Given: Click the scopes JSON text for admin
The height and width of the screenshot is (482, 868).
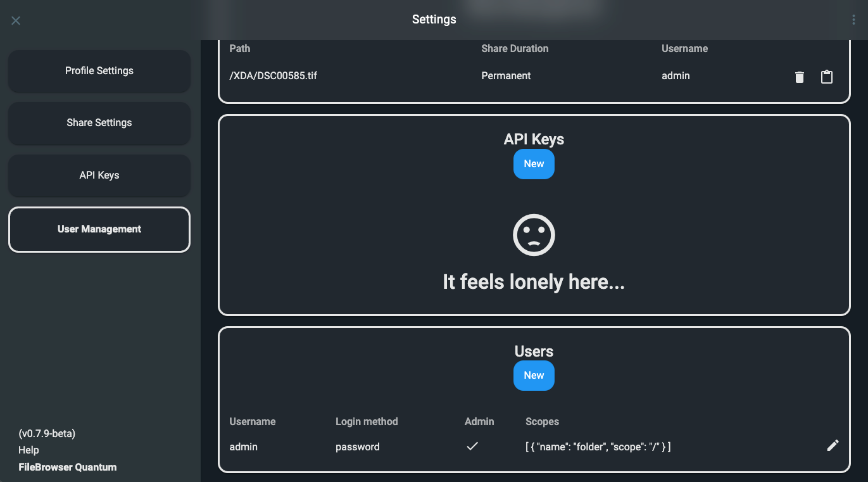Looking at the screenshot, I should click(598, 447).
